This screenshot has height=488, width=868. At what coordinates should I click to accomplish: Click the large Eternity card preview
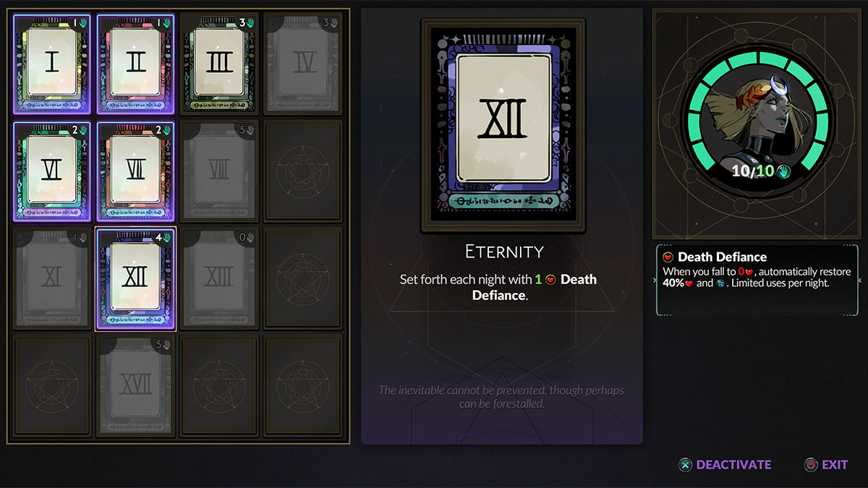pos(503,126)
